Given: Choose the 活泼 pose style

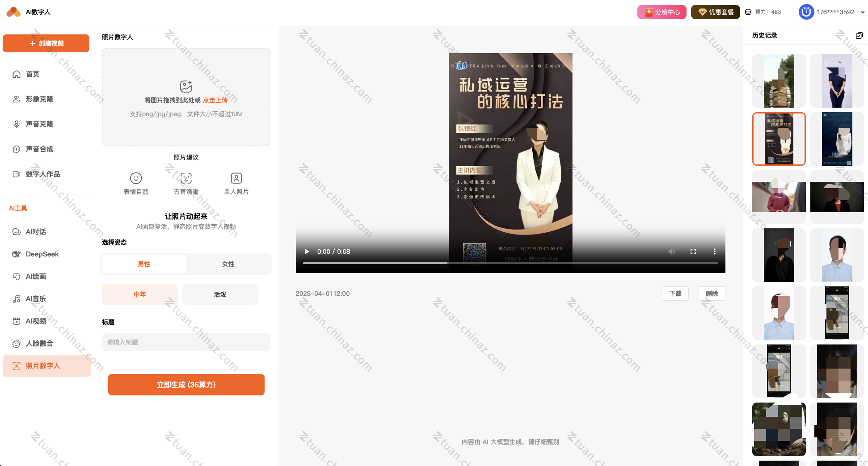Looking at the screenshot, I should point(220,294).
